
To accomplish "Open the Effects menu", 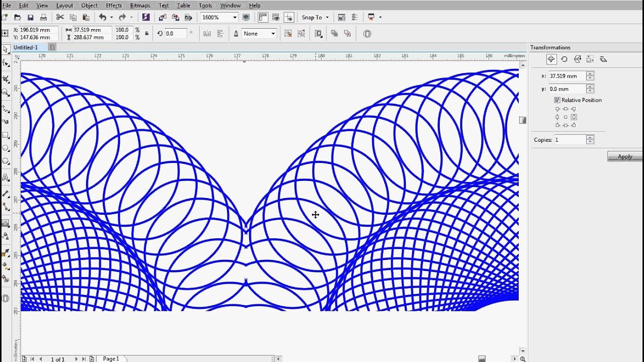I will coord(114,6).
